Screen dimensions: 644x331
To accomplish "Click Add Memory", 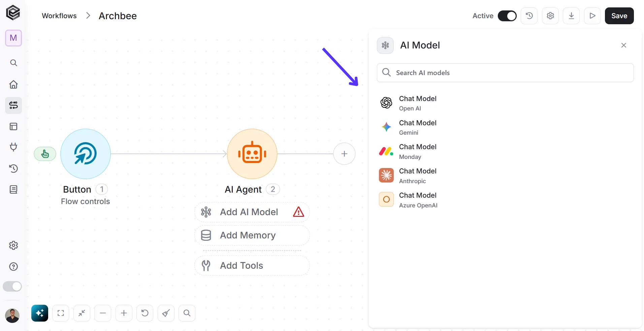I will click(252, 235).
